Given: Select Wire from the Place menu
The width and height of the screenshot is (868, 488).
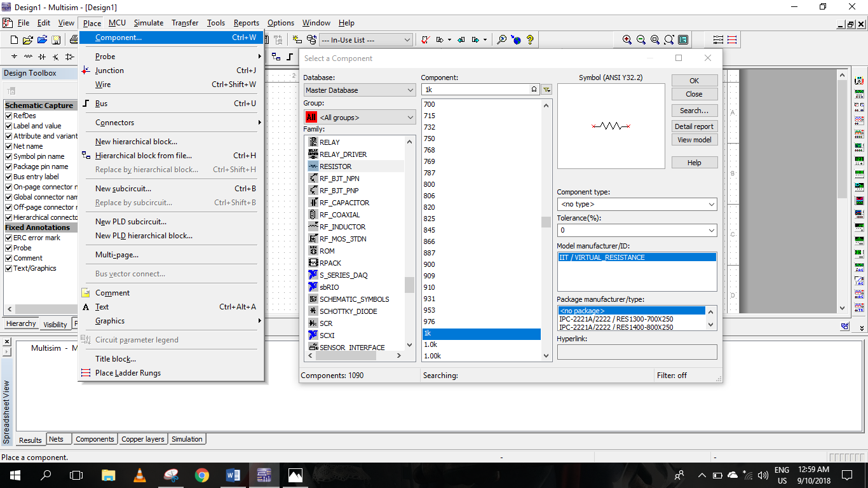Looking at the screenshot, I should coord(170,85).
